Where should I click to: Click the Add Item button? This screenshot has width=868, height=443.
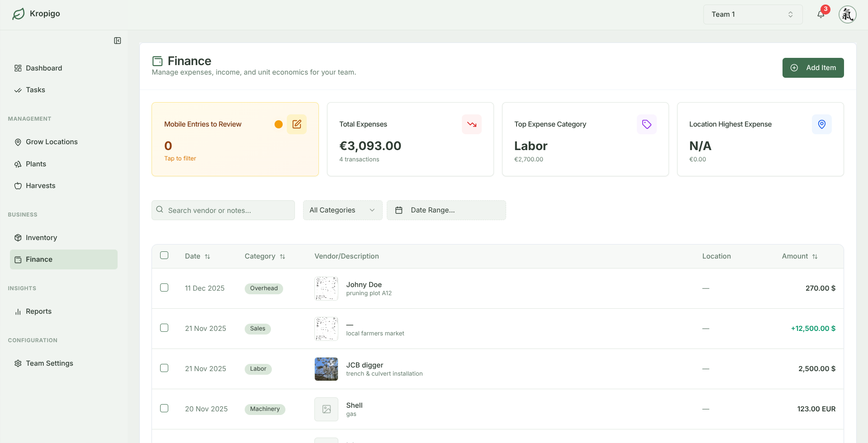[813, 68]
